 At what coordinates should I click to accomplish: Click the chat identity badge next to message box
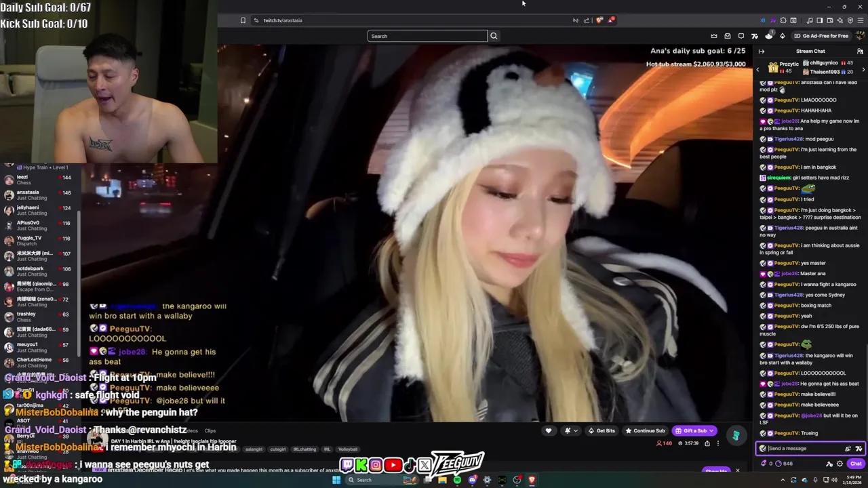762,448
